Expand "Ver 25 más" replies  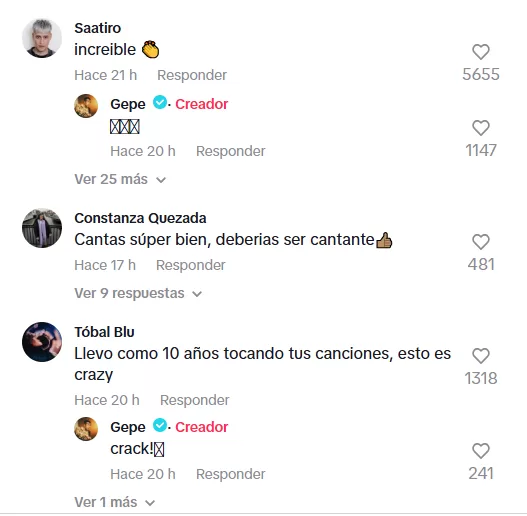(120, 179)
